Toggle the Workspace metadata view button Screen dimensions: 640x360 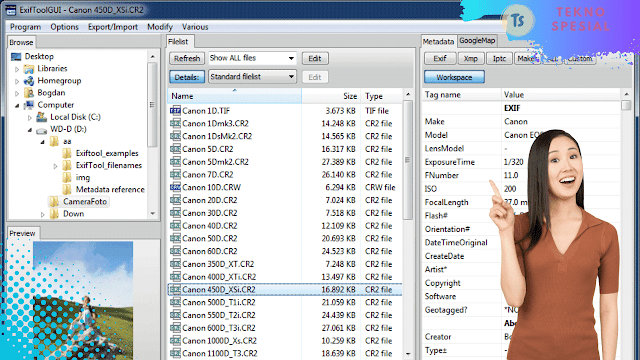point(454,77)
